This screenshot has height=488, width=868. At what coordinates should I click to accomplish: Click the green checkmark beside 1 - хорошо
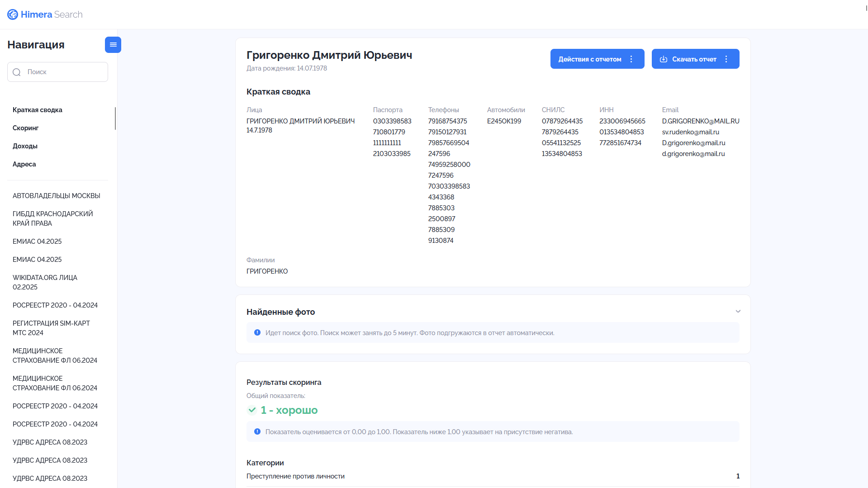[252, 410]
